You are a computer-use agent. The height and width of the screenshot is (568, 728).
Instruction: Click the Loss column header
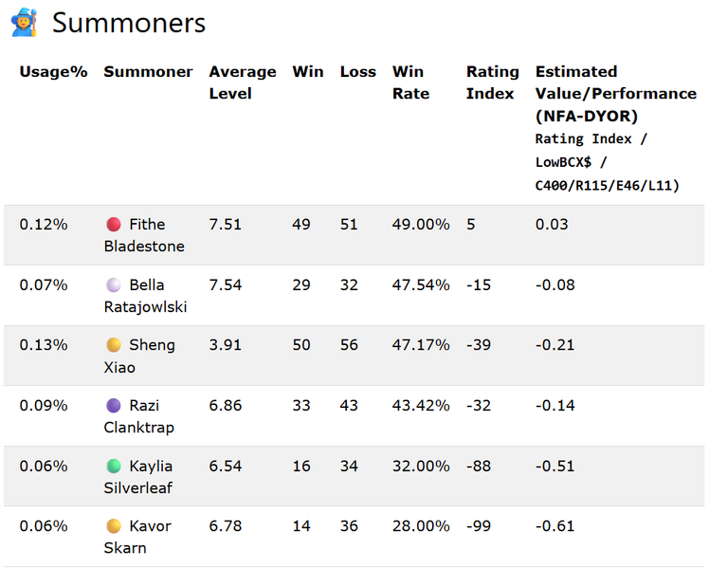tap(358, 72)
